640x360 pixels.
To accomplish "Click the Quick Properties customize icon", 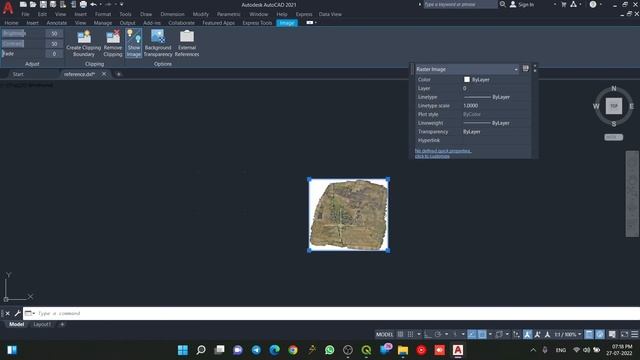I will 525,69.
